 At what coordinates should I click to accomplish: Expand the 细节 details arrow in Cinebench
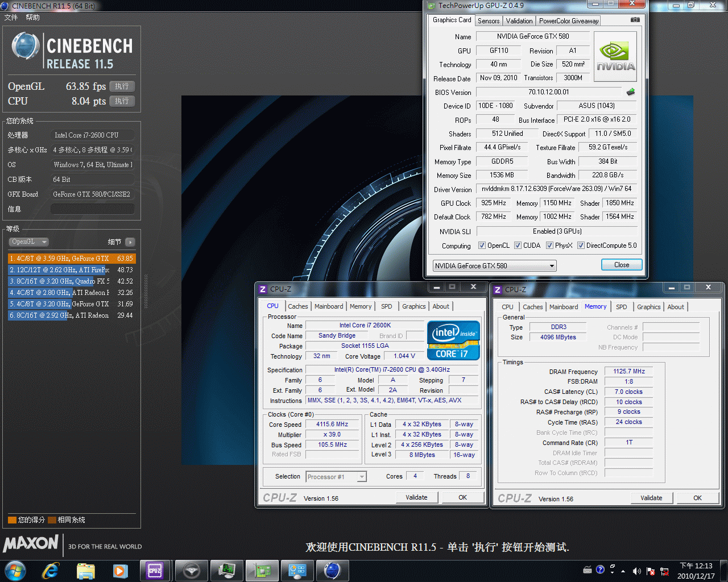coord(130,242)
